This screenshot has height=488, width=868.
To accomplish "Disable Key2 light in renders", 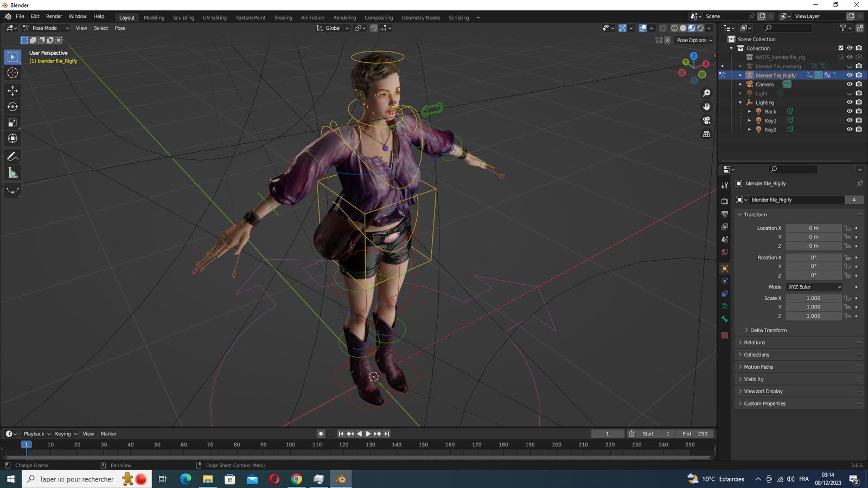I will pyautogui.click(x=859, y=130).
